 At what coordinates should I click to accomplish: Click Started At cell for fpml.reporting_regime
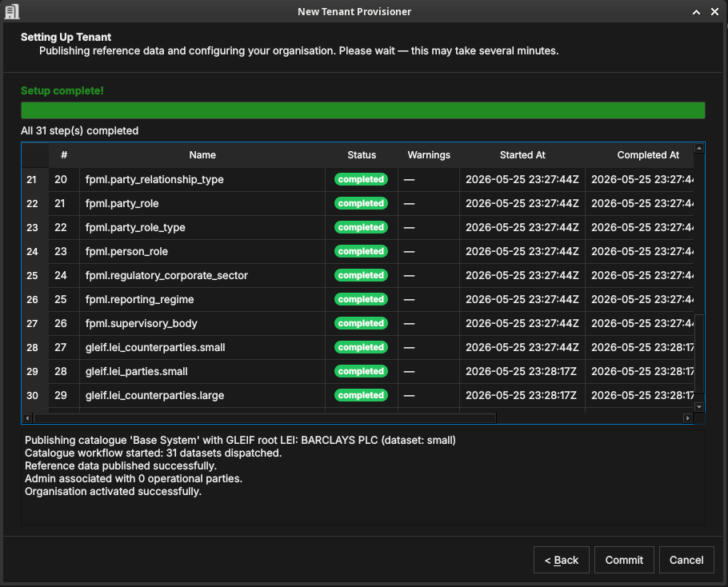(x=522, y=300)
